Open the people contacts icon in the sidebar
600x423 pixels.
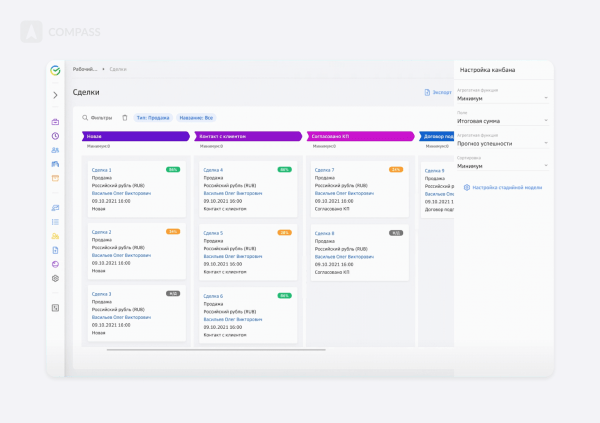(55, 150)
